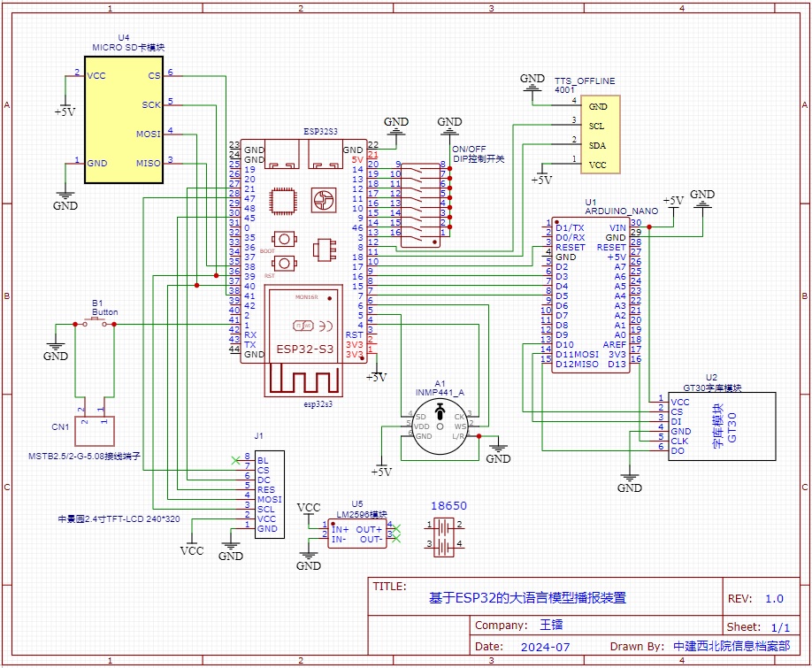Select the yellow MICRO SD card module block
This screenshot has height=668, width=812.
[124, 119]
